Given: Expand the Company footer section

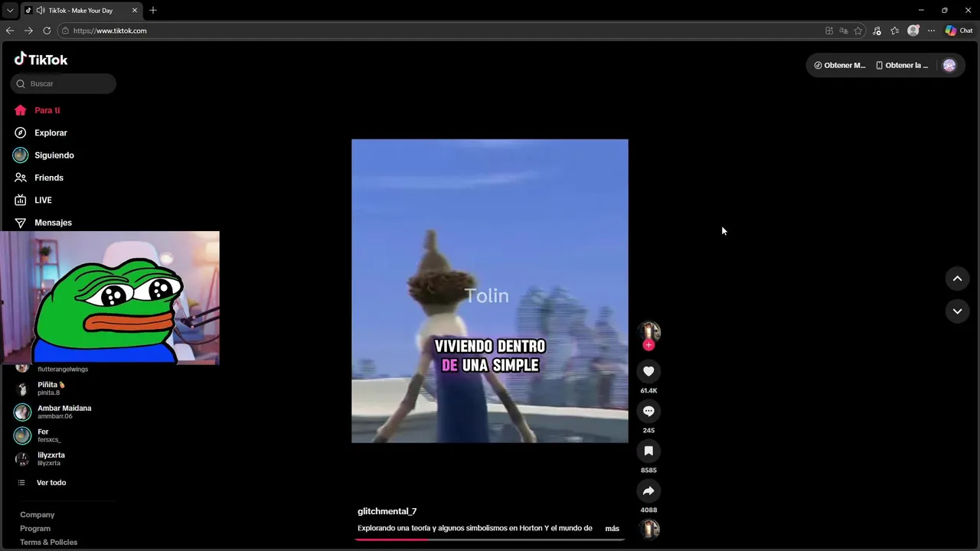Looking at the screenshot, I should 38,514.
